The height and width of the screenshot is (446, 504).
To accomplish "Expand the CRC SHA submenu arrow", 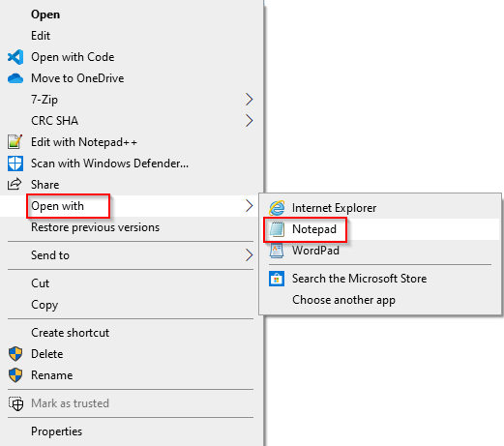I will [249, 121].
